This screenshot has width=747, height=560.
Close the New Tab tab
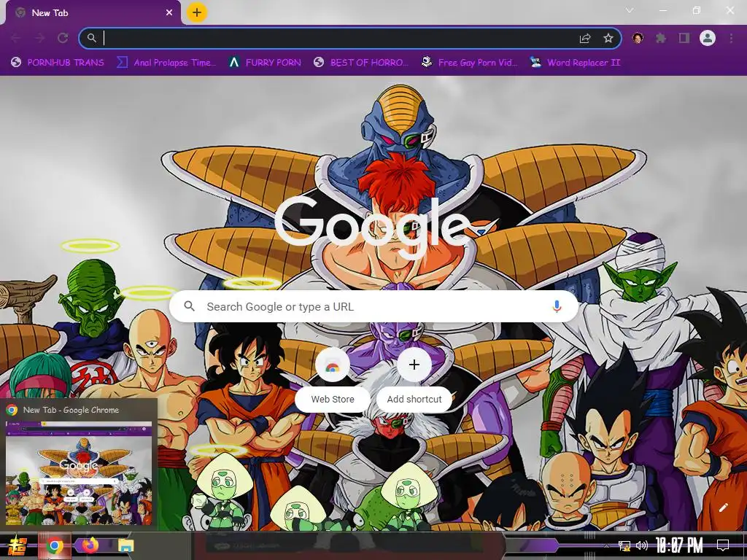[169, 13]
